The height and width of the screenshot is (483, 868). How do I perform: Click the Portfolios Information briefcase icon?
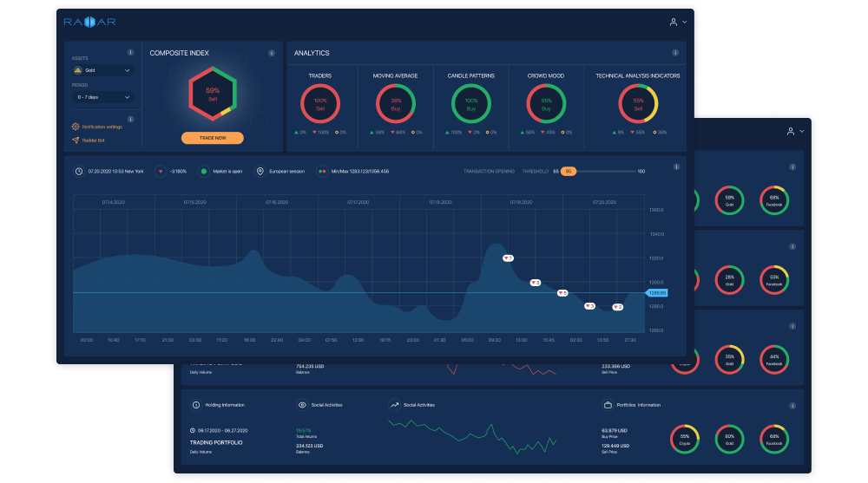607,405
